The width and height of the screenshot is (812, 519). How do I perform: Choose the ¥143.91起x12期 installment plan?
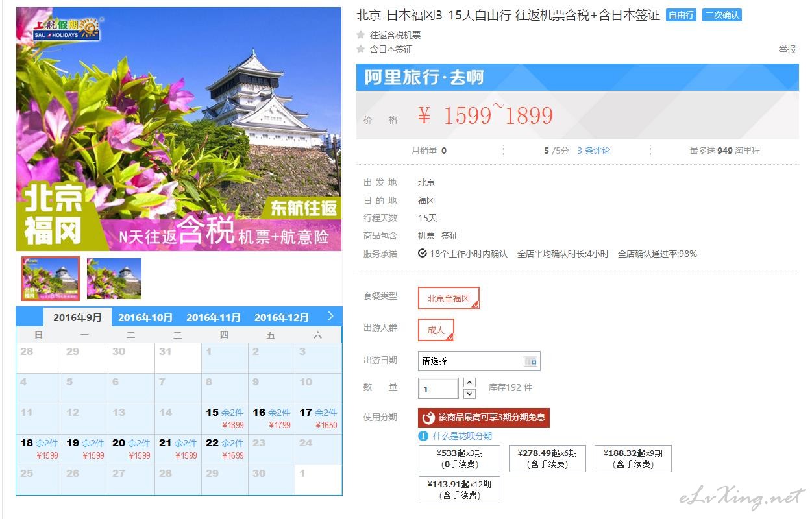(460, 490)
